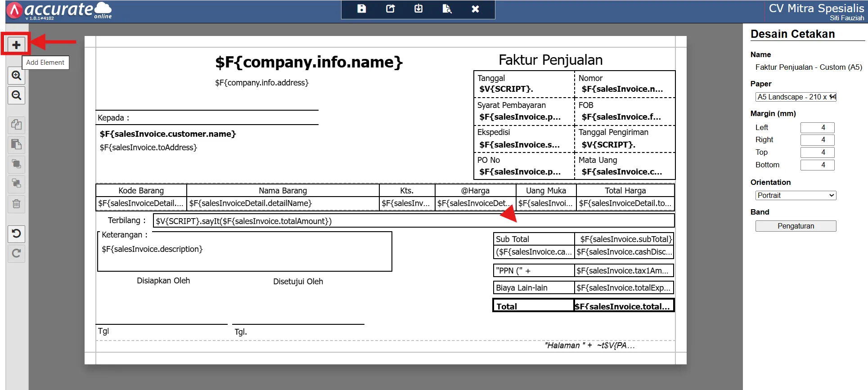
Task: Click the Accurate Online logo
Action: coord(60,10)
